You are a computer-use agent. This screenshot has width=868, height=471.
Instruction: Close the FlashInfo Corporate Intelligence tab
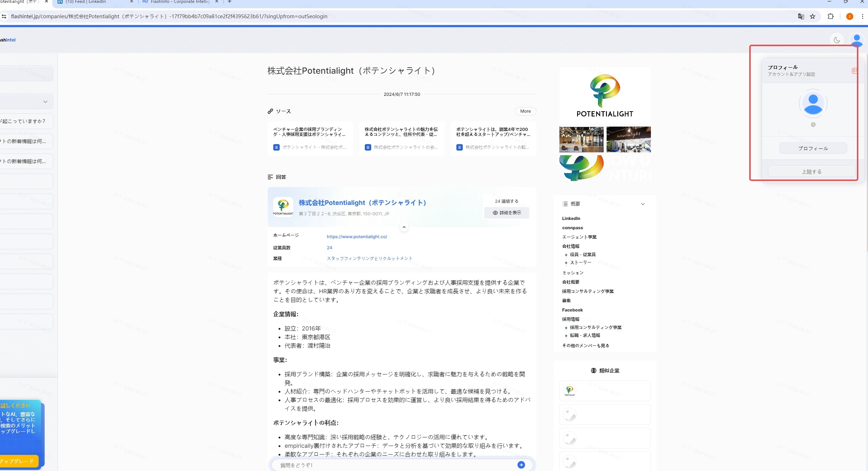tap(216, 2)
